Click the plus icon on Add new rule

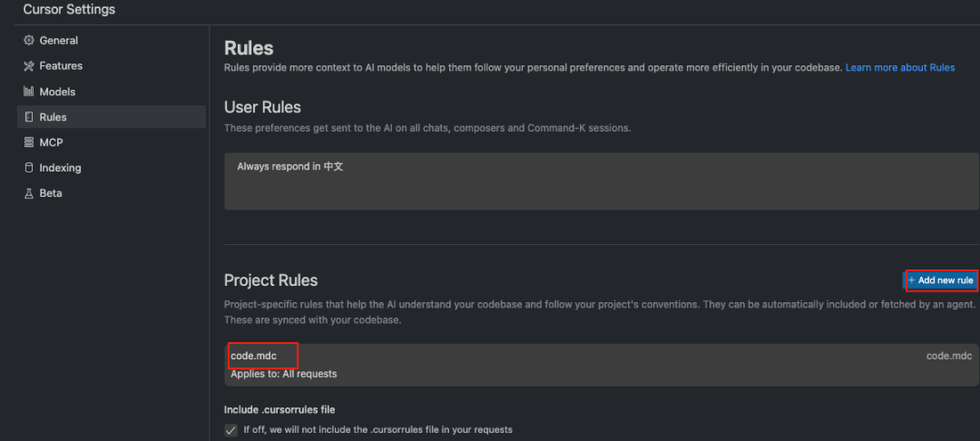[x=912, y=280]
